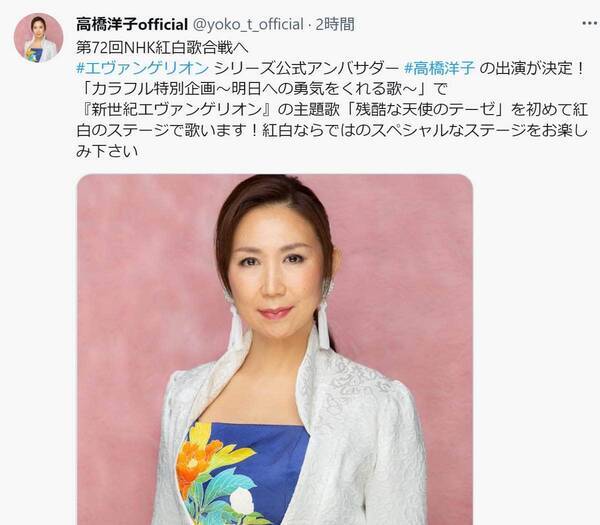Click the の出演が決定！ text
The height and width of the screenshot is (525, 600).
[532, 68]
